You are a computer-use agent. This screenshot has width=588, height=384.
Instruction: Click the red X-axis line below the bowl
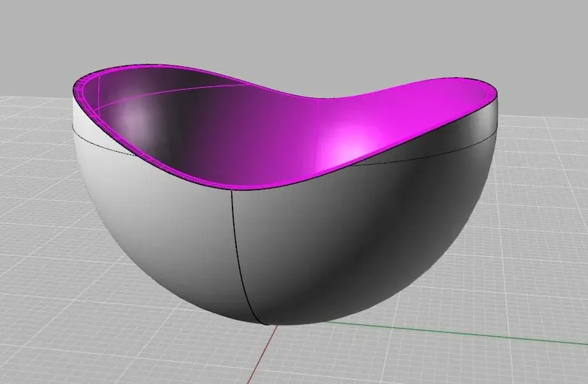pos(261,355)
